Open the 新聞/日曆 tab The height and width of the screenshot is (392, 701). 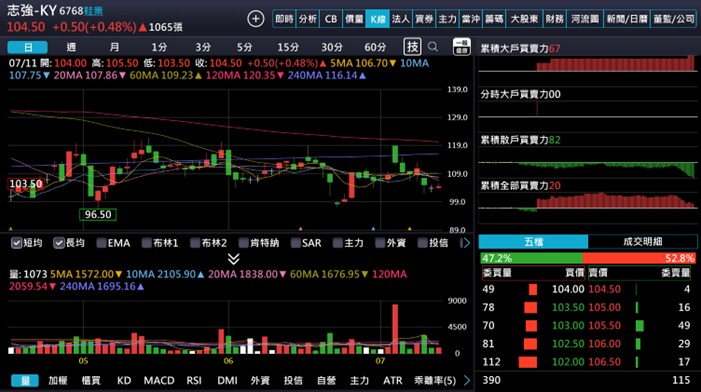[x=626, y=19]
